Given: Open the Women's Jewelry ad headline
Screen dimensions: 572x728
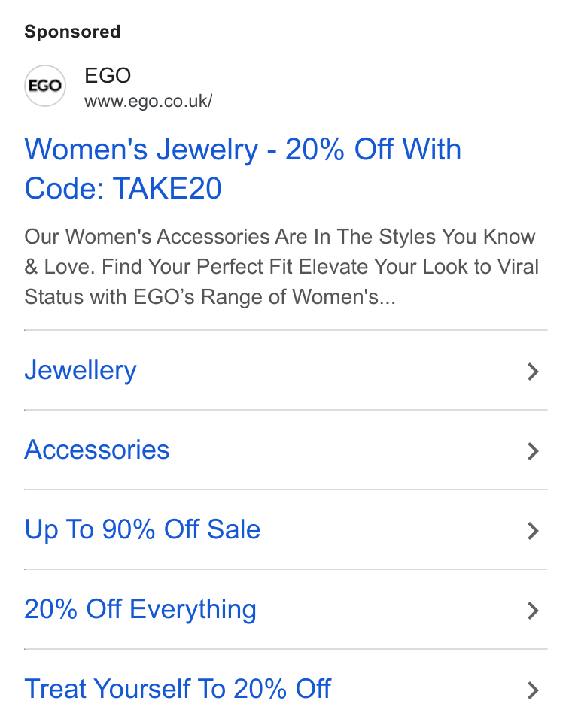Looking at the screenshot, I should pos(242,168).
